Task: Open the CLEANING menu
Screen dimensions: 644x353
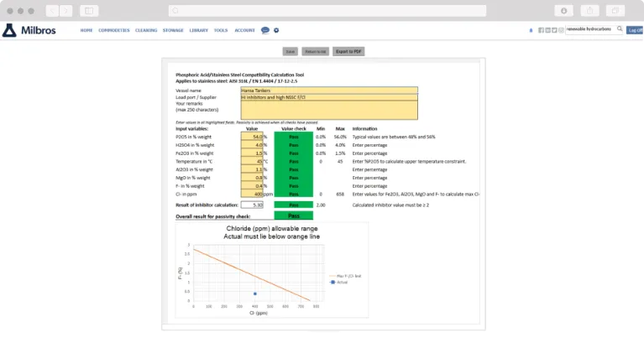Action: 146,30
